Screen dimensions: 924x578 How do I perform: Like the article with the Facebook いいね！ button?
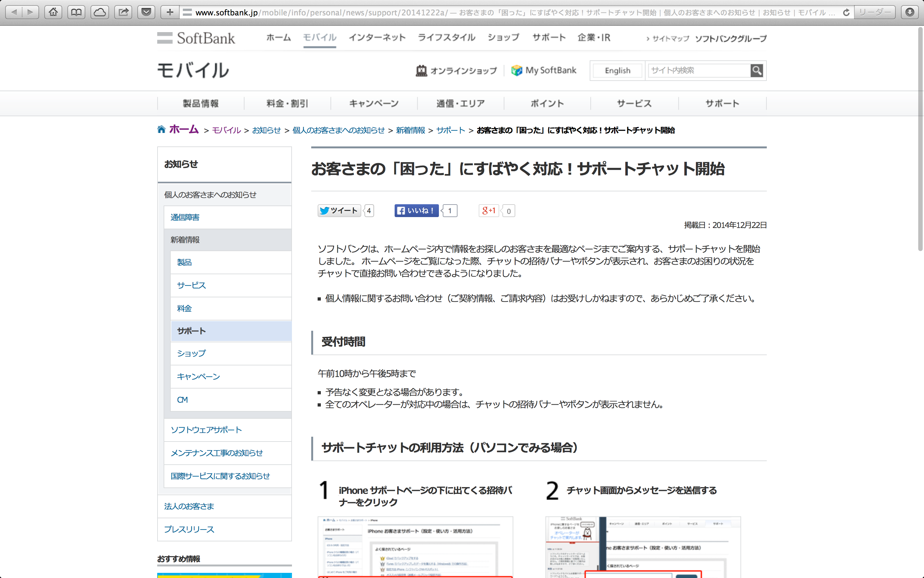416,211
